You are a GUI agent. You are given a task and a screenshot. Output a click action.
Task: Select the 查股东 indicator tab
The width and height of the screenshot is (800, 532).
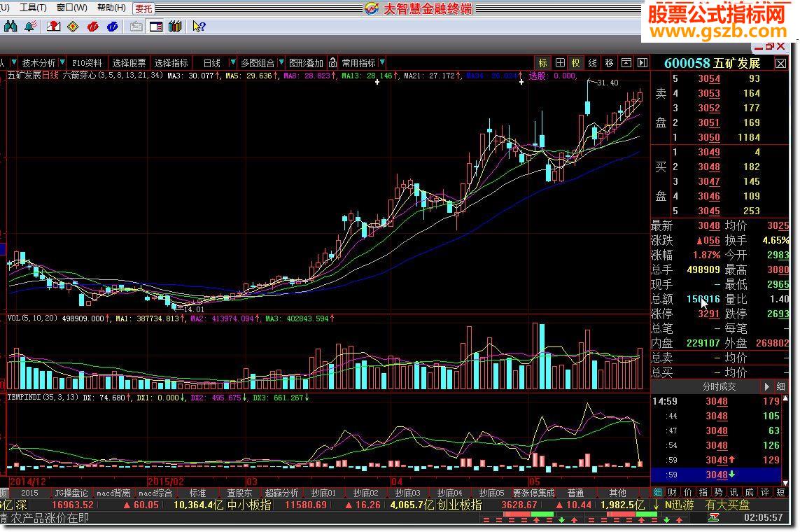239,493
